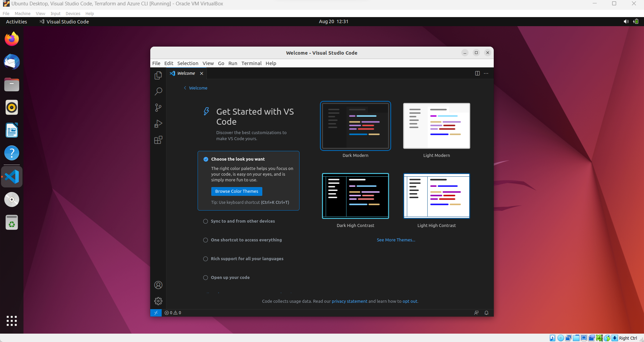Open the Extensions icon
The height and width of the screenshot is (342, 644).
pyautogui.click(x=158, y=140)
